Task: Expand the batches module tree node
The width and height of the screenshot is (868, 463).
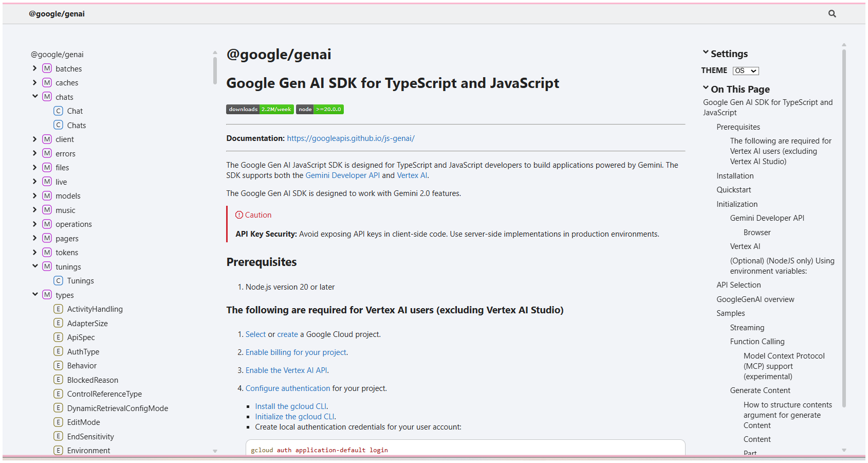Action: tap(35, 68)
